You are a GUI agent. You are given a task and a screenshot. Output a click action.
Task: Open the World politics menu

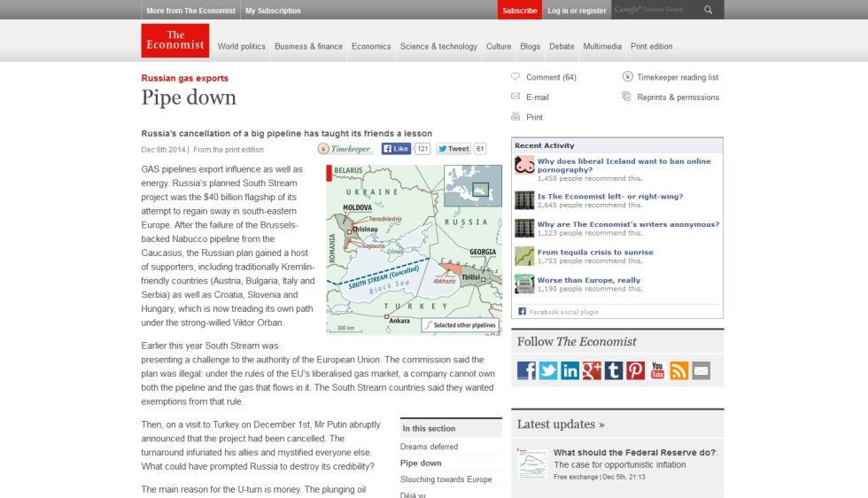click(x=241, y=47)
